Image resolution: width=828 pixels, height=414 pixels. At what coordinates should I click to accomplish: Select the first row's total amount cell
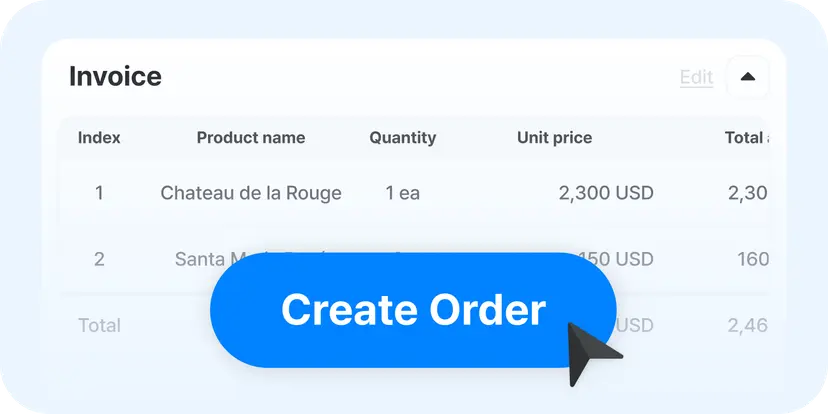click(x=748, y=193)
